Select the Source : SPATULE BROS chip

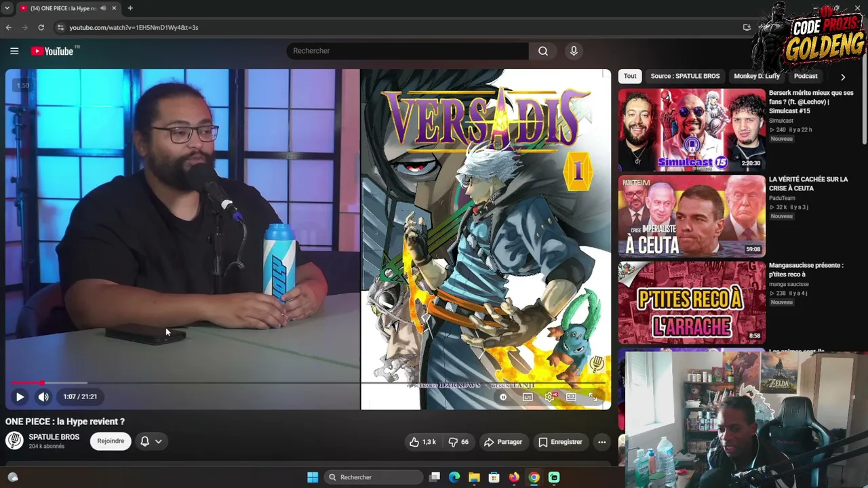685,77
